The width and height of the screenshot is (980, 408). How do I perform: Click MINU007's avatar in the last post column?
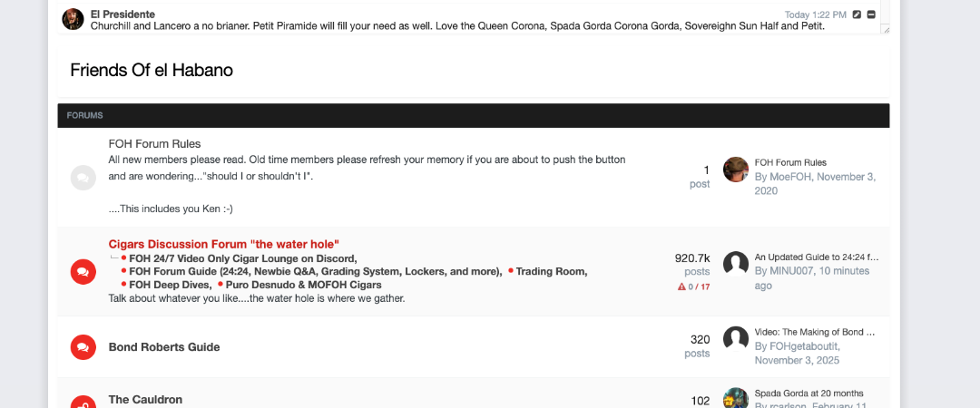tap(735, 264)
